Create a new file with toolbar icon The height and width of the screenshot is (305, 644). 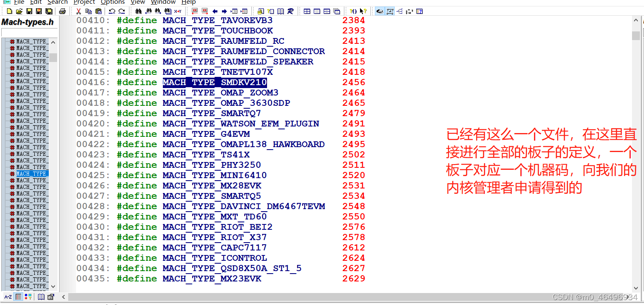tap(9, 11)
